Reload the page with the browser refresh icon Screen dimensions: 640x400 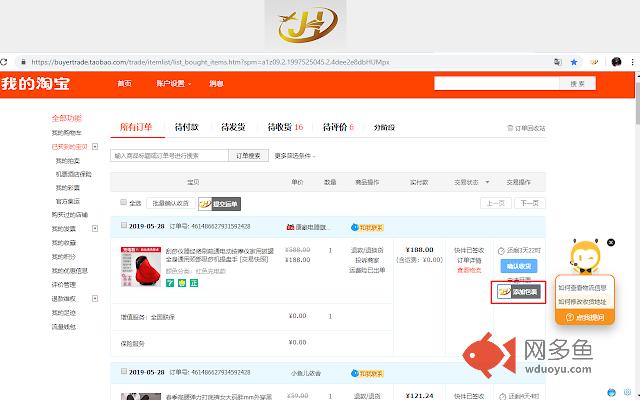(x=3, y=62)
